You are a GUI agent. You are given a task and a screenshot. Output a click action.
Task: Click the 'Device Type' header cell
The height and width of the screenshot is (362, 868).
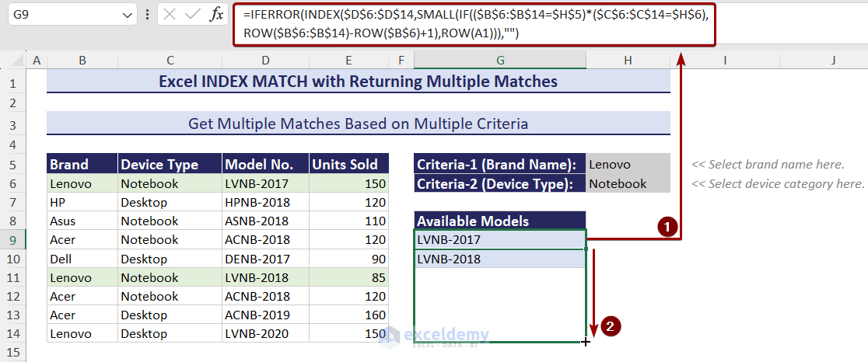[x=170, y=164]
